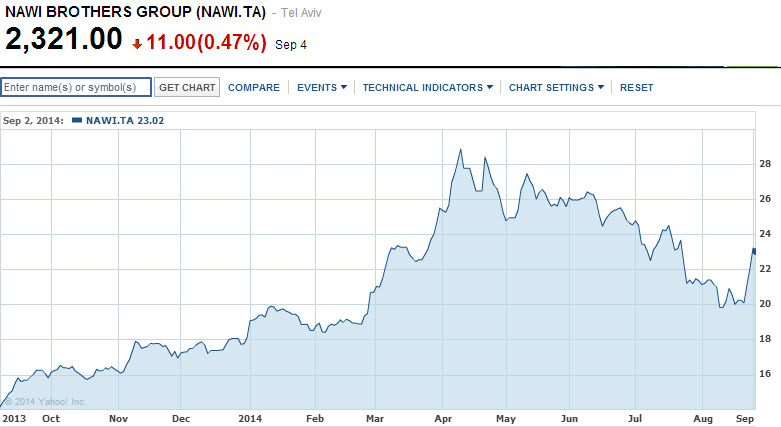Image resolution: width=781 pixels, height=427 pixels.
Task: Click the Sep label on the time axis
Action: click(745, 419)
